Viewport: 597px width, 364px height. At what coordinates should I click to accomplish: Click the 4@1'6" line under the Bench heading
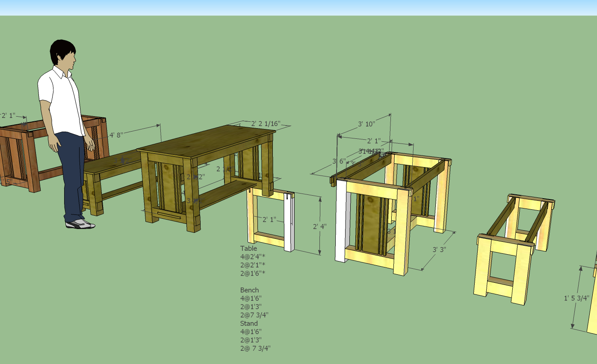[x=251, y=298]
